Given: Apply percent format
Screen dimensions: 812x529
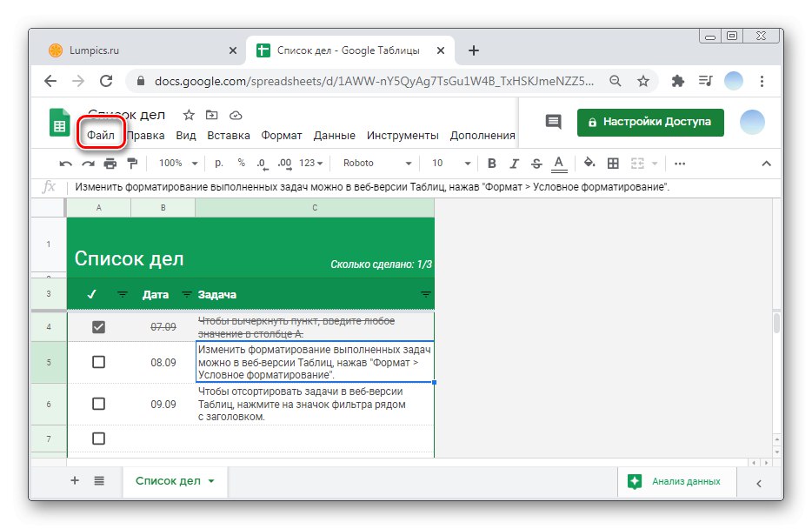Looking at the screenshot, I should pyautogui.click(x=242, y=163).
